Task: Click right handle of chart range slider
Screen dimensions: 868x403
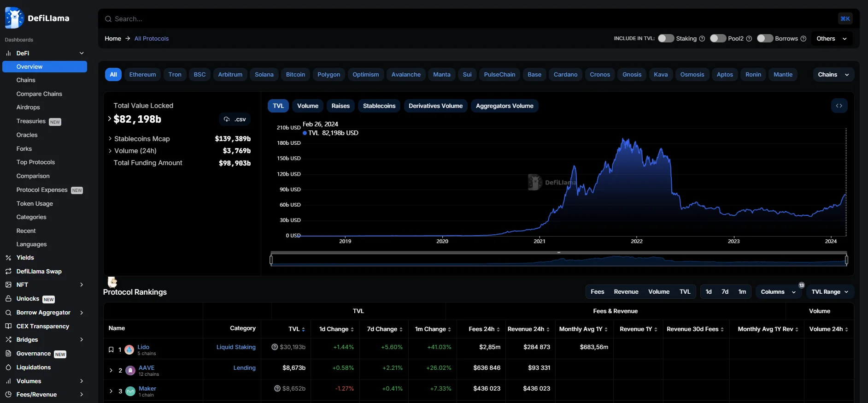Action: coord(847,260)
